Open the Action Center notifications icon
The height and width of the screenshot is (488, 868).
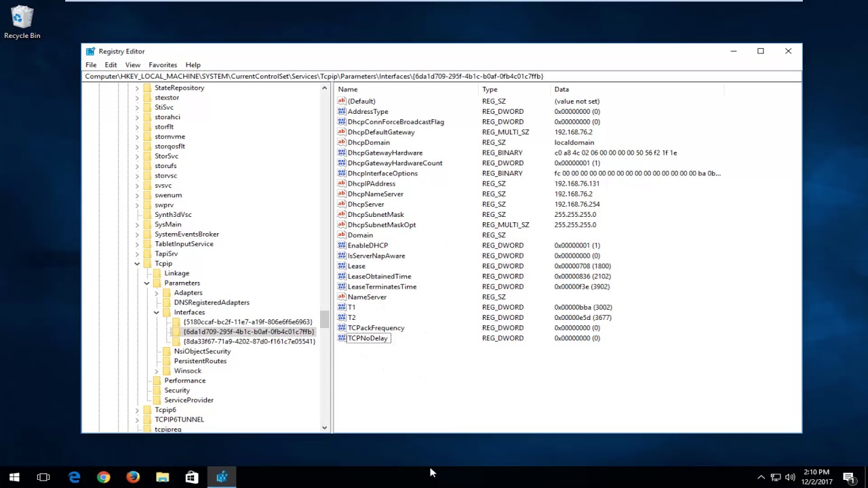pos(848,477)
